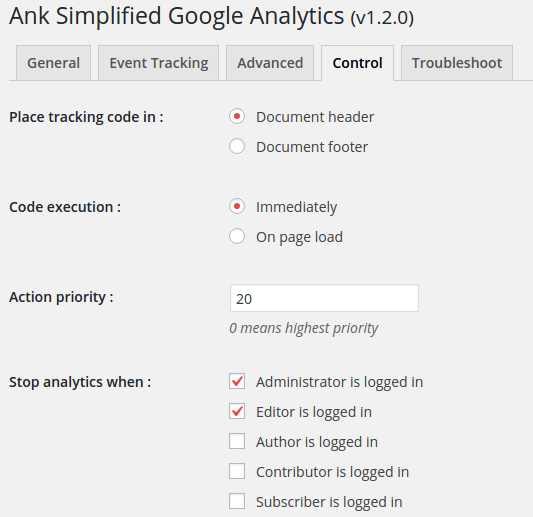Choose the Document footer radio button

pyautogui.click(x=237, y=146)
